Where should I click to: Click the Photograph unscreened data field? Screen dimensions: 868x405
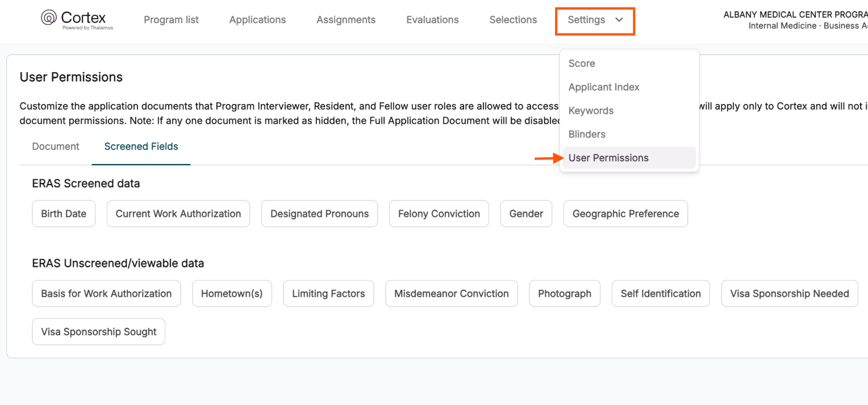pos(565,293)
